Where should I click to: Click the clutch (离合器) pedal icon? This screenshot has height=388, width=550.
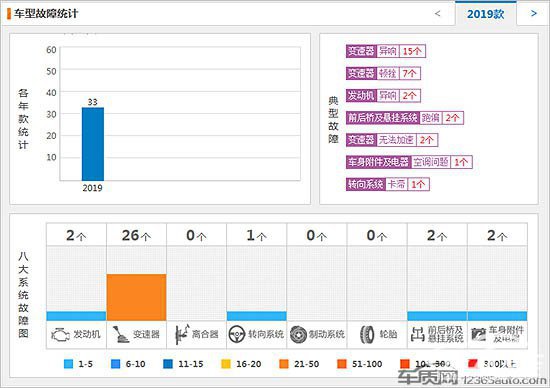coord(182,335)
